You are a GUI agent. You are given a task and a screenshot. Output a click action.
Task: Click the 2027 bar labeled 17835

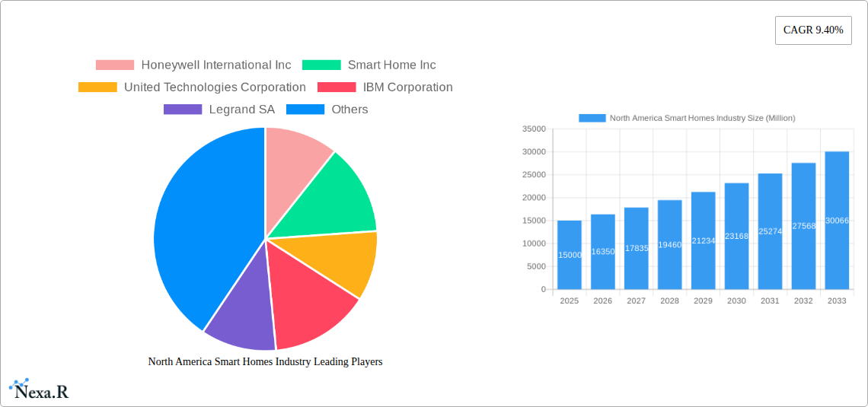[636, 248]
